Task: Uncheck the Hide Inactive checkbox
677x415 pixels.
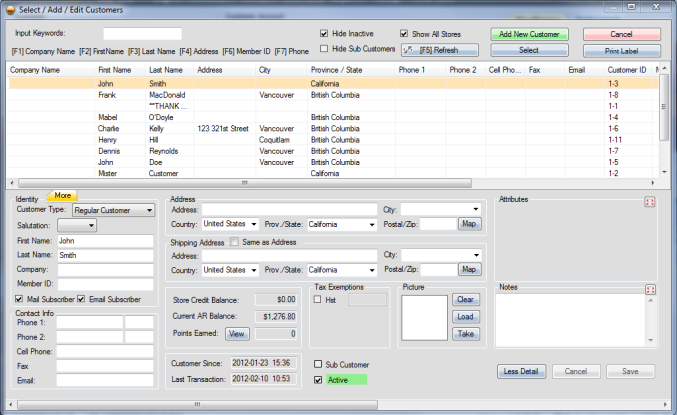Action: point(325,33)
